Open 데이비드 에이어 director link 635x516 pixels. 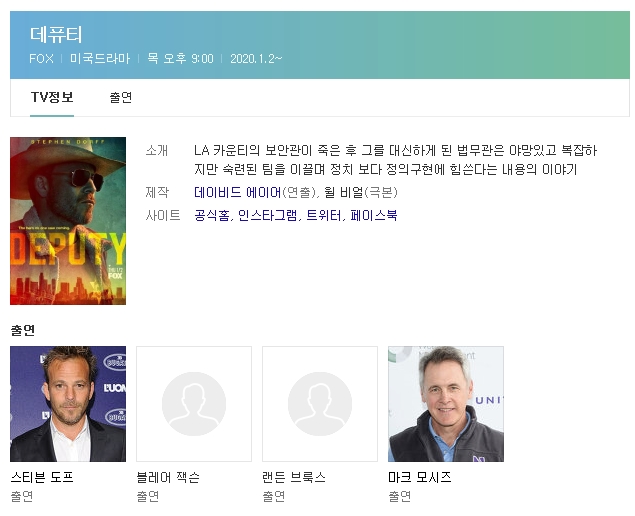pyautogui.click(x=237, y=193)
